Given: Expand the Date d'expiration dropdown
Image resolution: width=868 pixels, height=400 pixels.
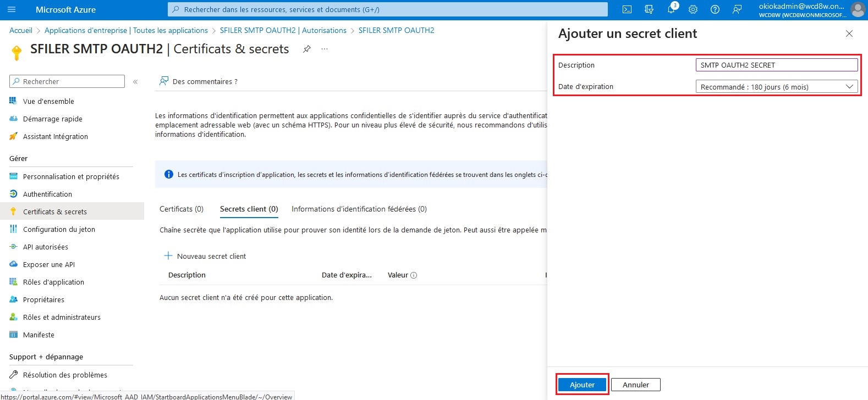Looking at the screenshot, I should point(777,87).
